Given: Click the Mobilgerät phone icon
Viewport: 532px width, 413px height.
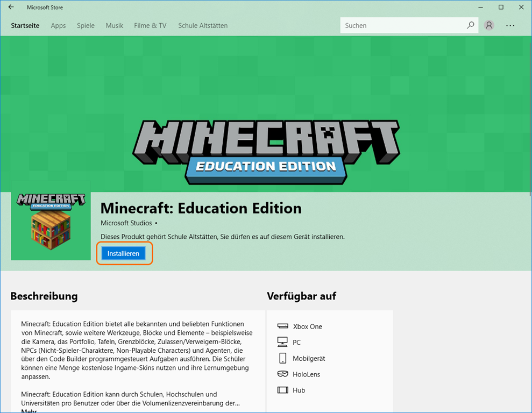Looking at the screenshot, I should point(282,358).
